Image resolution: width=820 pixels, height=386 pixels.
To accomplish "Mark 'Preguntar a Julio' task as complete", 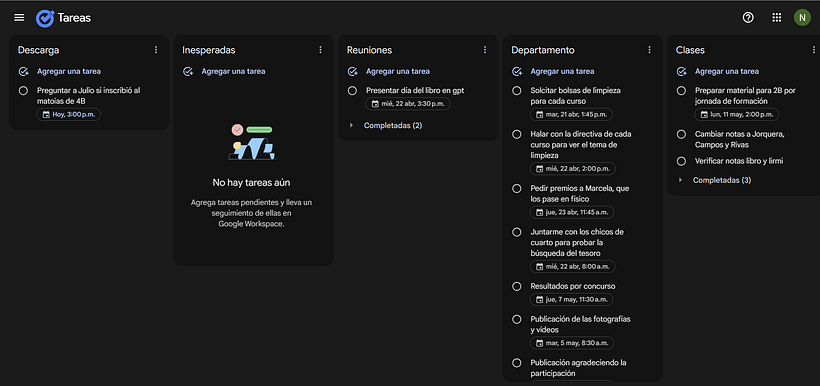I will [x=23, y=90].
